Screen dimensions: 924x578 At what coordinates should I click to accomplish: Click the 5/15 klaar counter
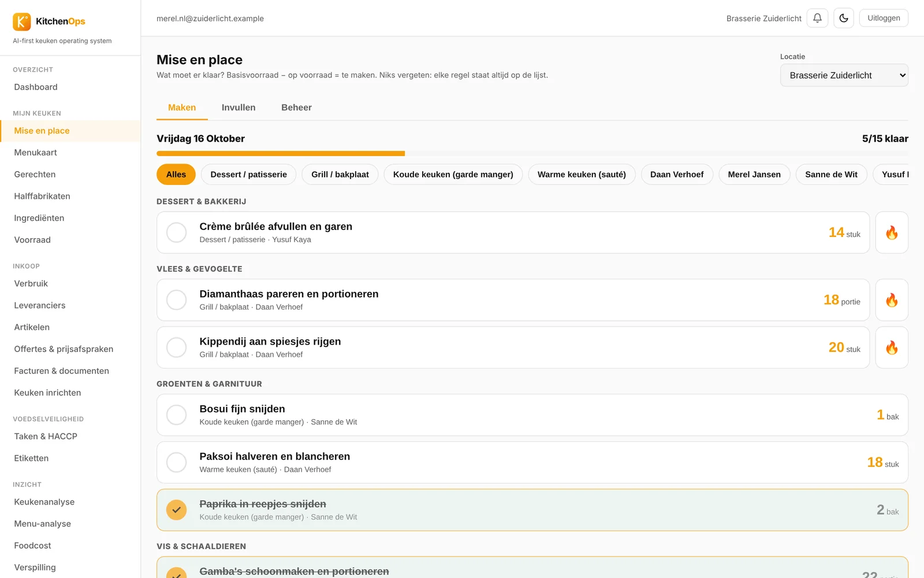pyautogui.click(x=885, y=139)
